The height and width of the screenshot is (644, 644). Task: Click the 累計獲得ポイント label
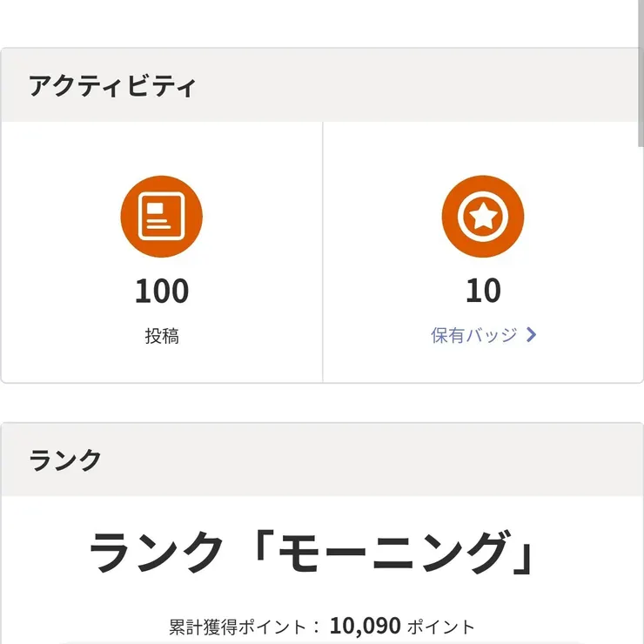[238, 627]
